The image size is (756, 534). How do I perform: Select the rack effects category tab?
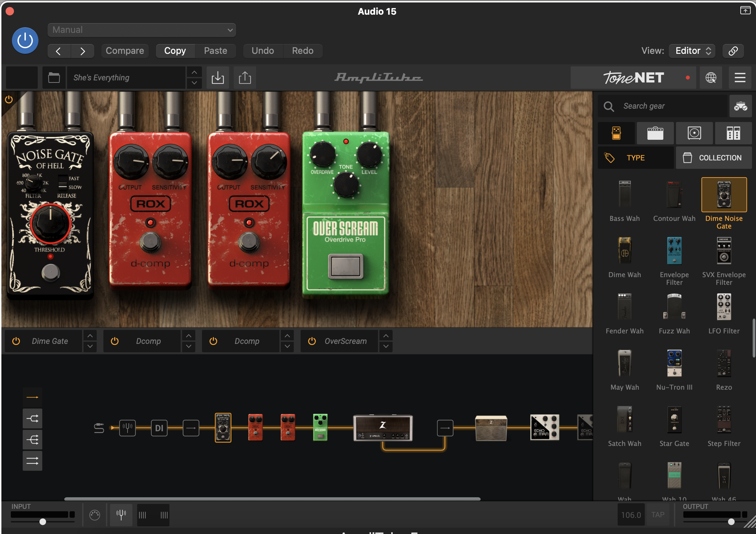733,133
